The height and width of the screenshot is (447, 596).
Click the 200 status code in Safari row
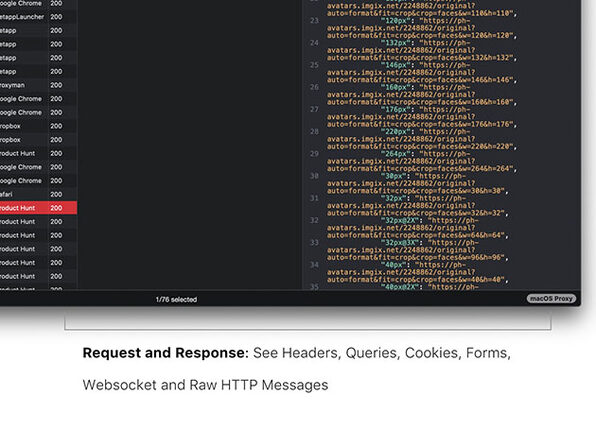pyautogui.click(x=56, y=194)
